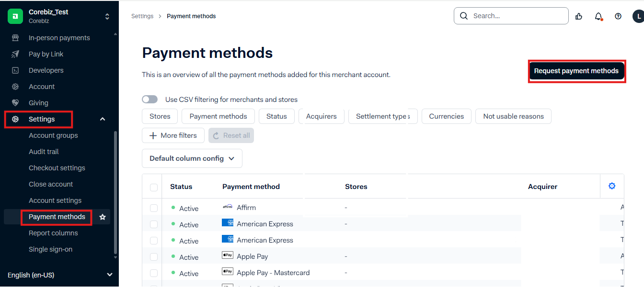Check the Affirm row checkbox

point(154,208)
